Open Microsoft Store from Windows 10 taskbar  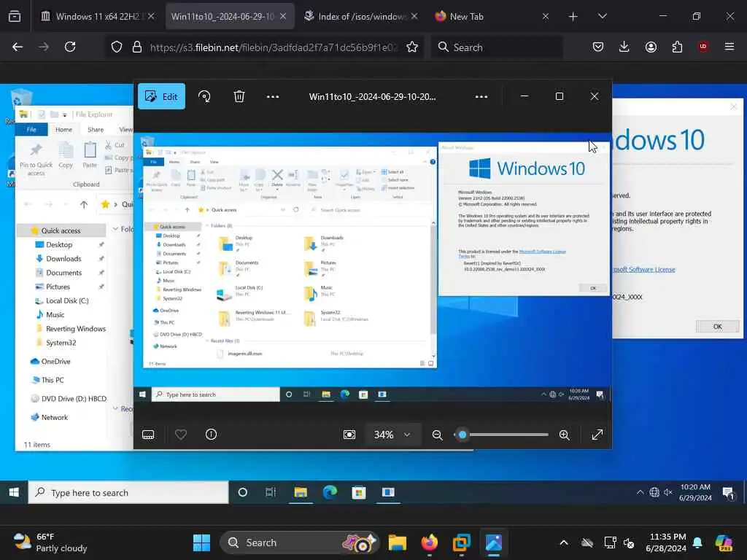[x=359, y=492]
